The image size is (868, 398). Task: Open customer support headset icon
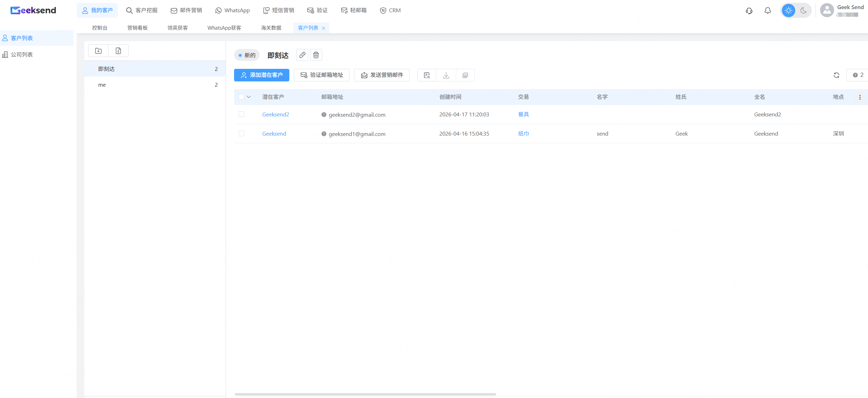(x=749, y=11)
